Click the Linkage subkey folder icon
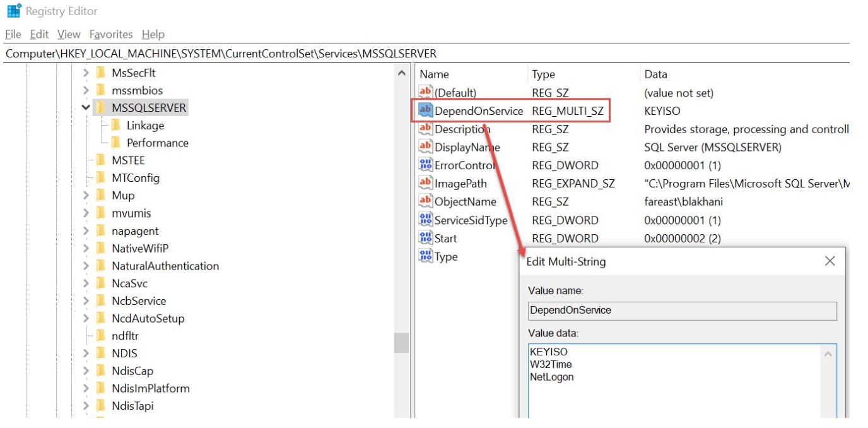This screenshot has width=868, height=428. (115, 126)
